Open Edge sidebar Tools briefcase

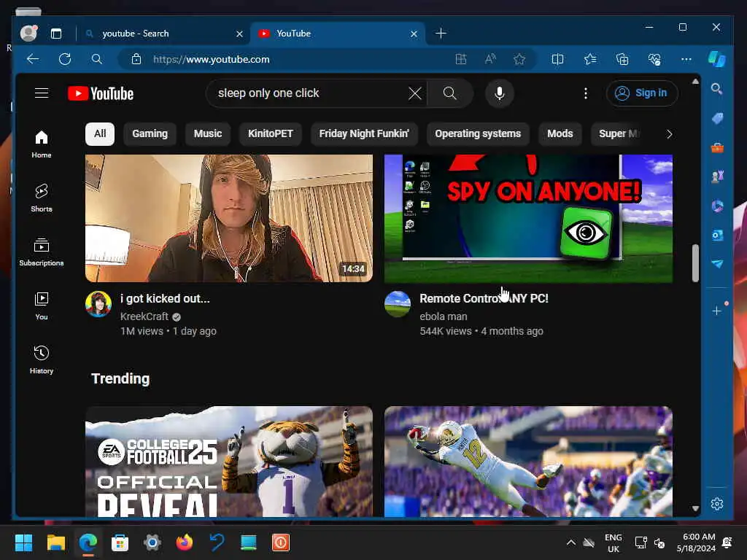[x=717, y=147]
